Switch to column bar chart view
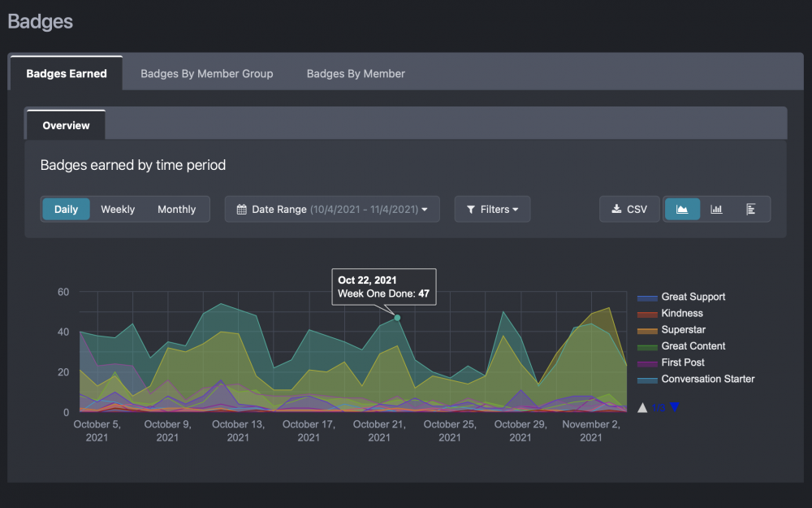812x508 pixels. click(716, 209)
